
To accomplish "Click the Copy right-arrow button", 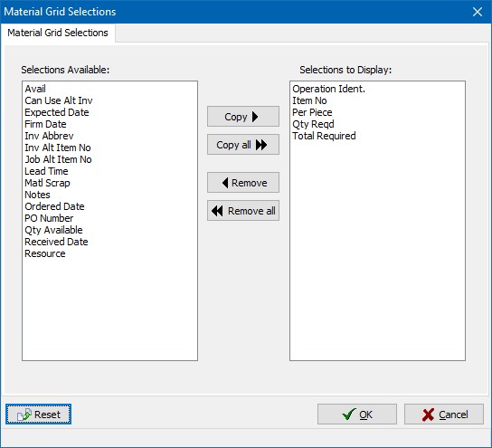I will coord(243,117).
